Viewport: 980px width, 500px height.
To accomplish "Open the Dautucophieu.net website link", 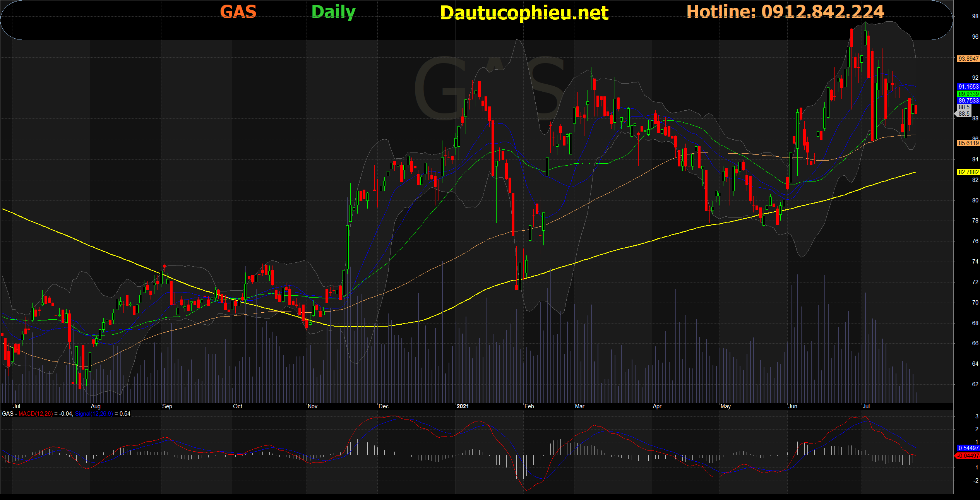I will pos(524,12).
